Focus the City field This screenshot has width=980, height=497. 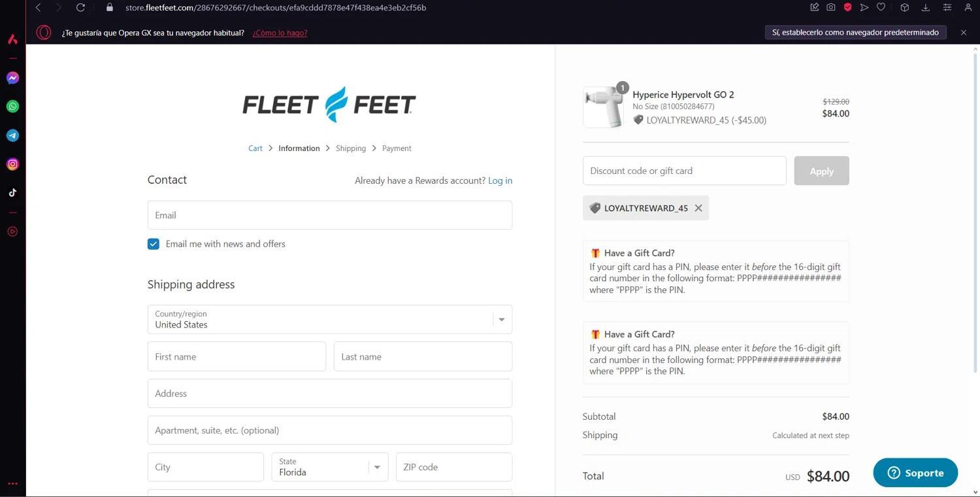pos(205,467)
